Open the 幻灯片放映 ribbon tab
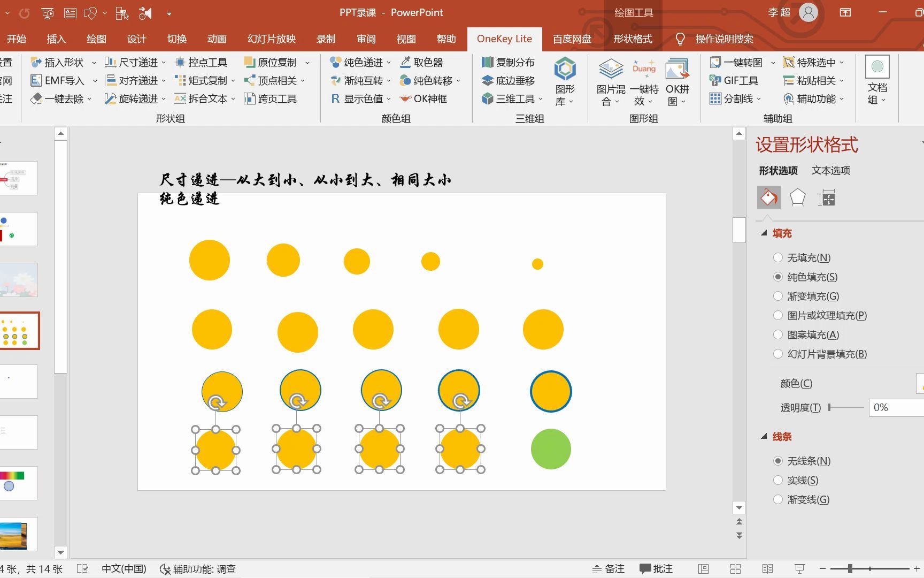 coord(272,39)
